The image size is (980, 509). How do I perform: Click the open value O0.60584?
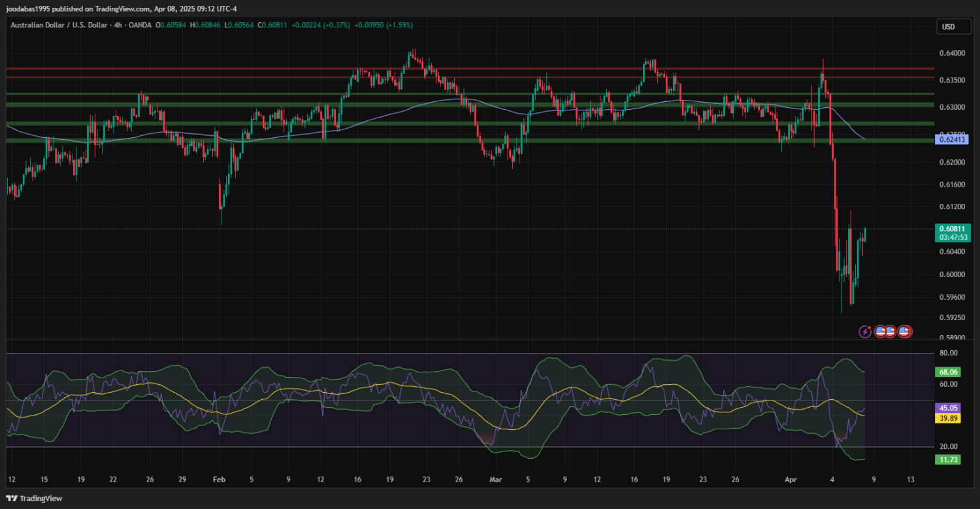(172, 25)
